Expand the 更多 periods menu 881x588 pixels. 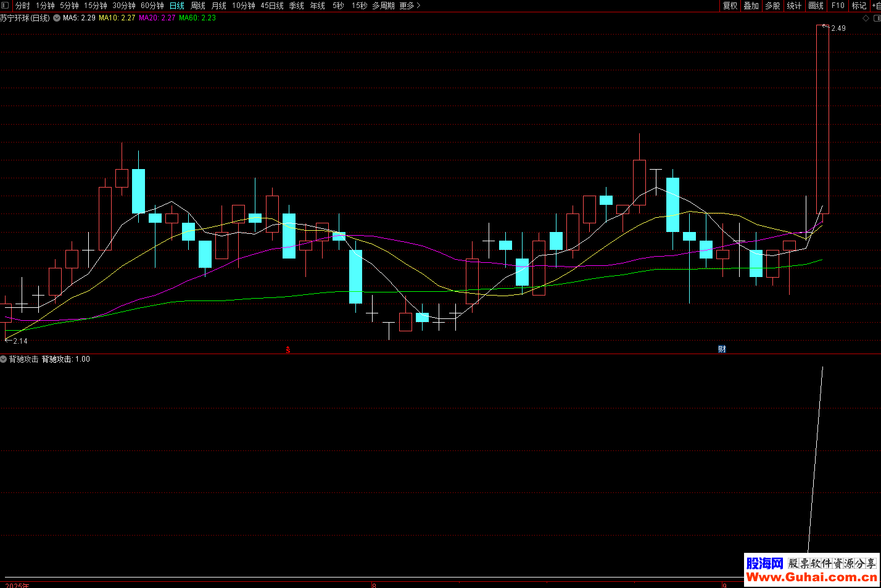coord(410,6)
